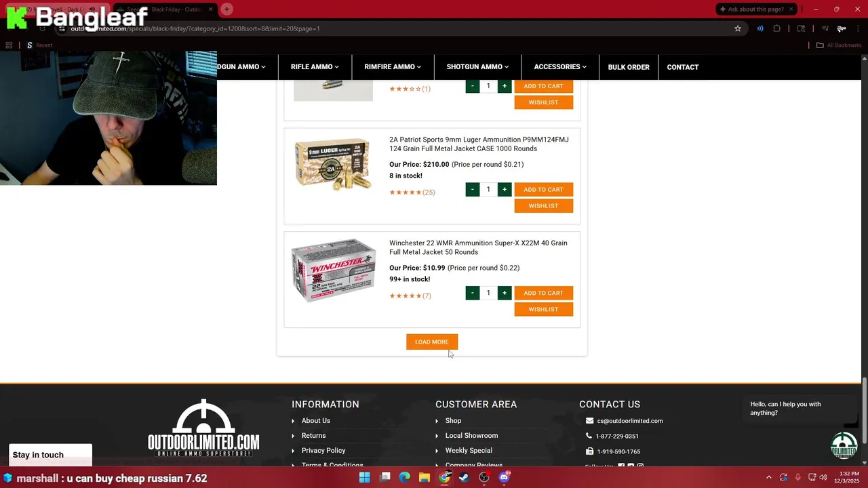Open File Explorer from the taskbar

[x=425, y=477]
